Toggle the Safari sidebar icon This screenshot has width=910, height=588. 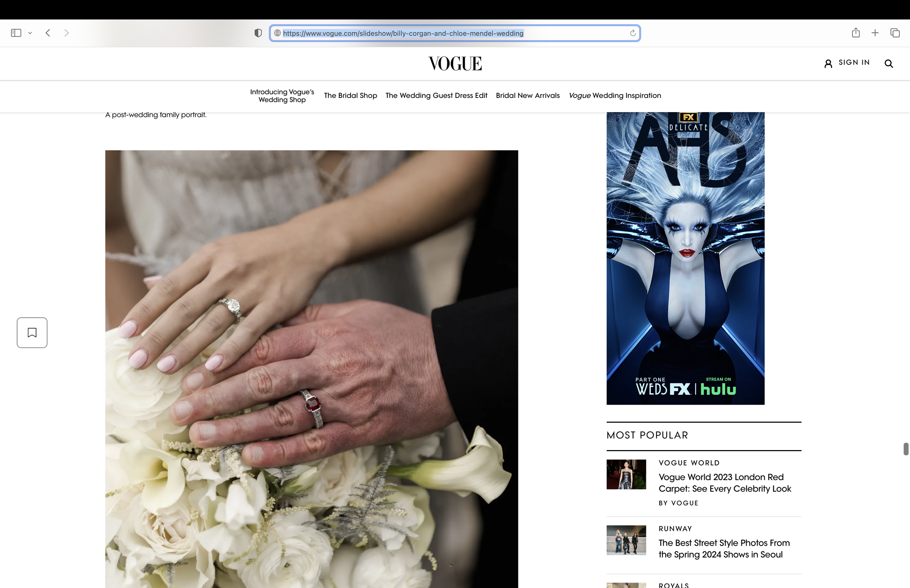[16, 33]
